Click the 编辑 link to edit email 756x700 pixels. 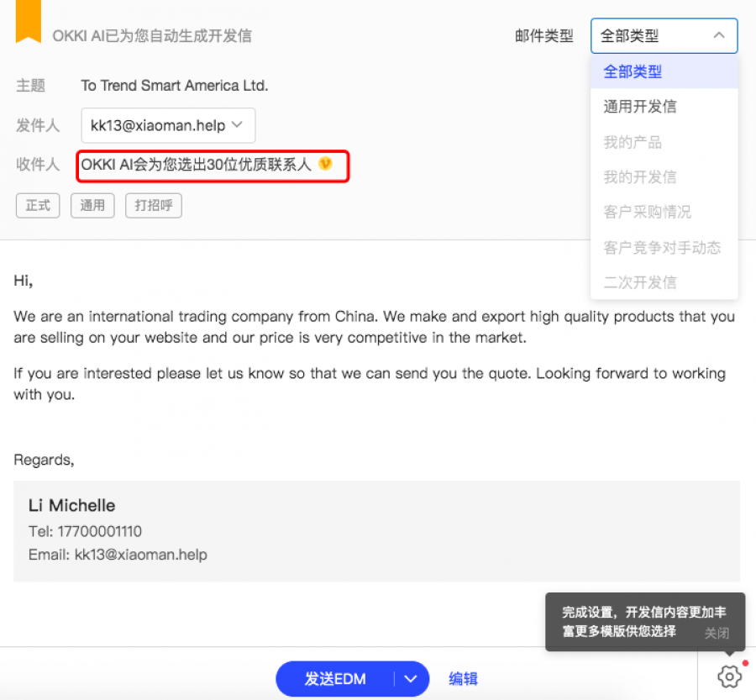[x=463, y=679]
